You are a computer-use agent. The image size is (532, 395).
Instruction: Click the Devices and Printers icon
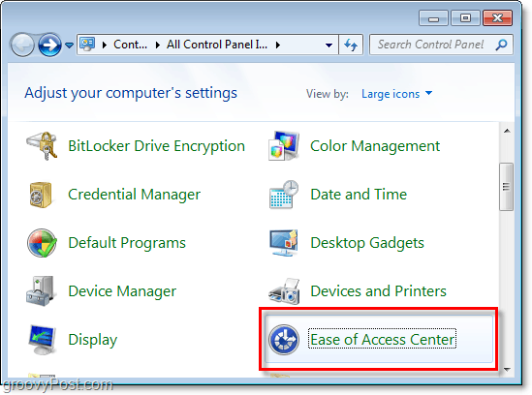coord(284,291)
